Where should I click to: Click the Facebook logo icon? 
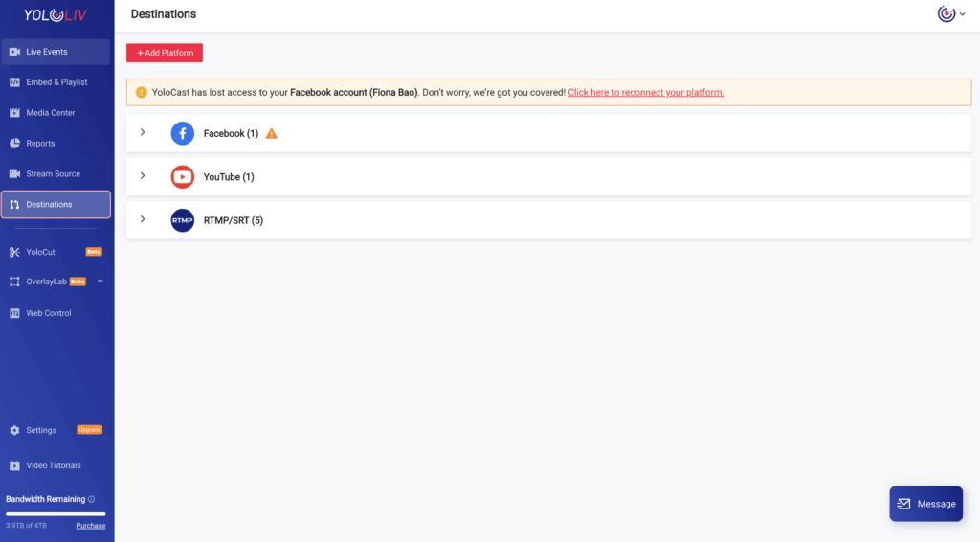pos(182,134)
